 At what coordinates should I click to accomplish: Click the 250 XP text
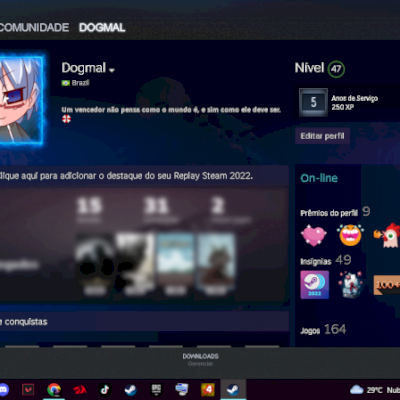pos(343,107)
